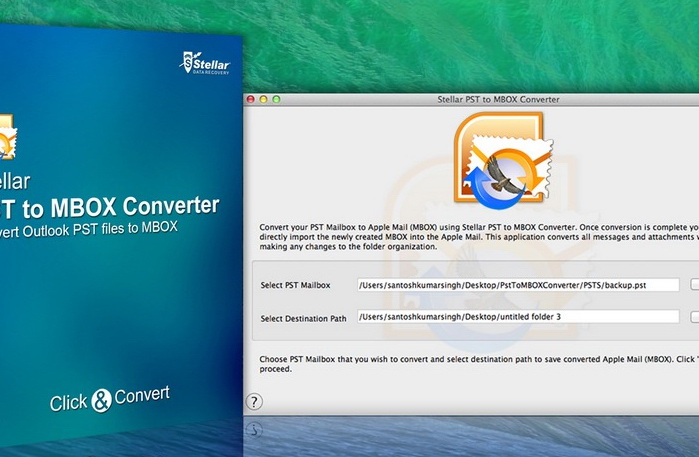Screen dimensions: 699x457
Task: Minimize the converter window with yellow button
Action: pyautogui.click(x=263, y=99)
